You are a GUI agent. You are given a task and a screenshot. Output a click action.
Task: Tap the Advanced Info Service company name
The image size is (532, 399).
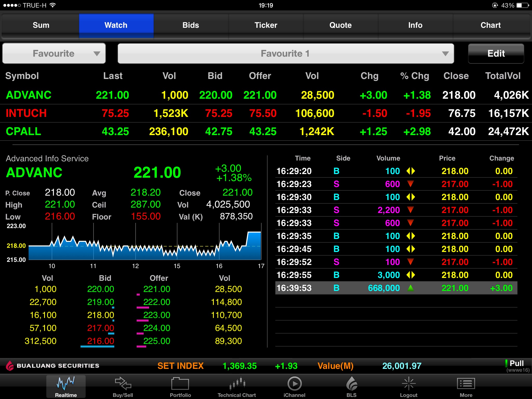pyautogui.click(x=47, y=158)
